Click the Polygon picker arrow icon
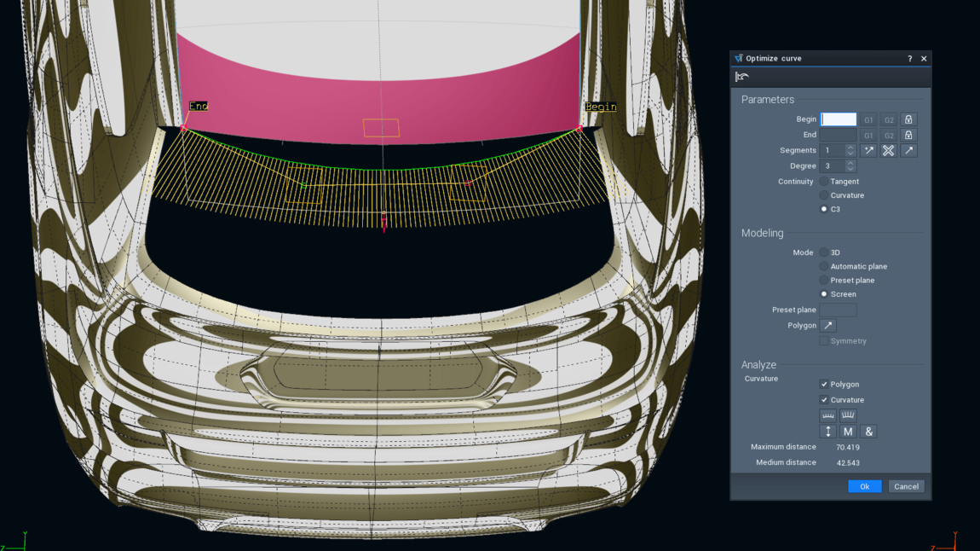This screenshot has height=551, width=980. pos(827,325)
